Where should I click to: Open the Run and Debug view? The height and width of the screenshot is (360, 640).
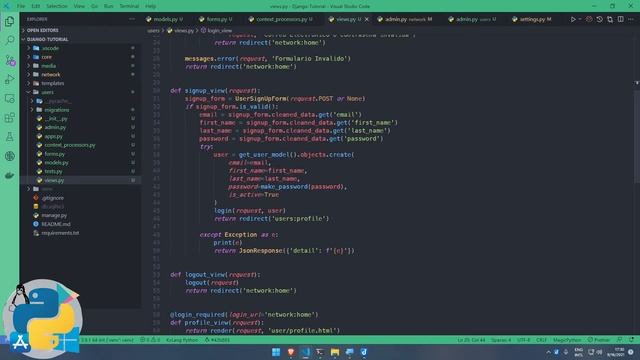click(x=9, y=79)
